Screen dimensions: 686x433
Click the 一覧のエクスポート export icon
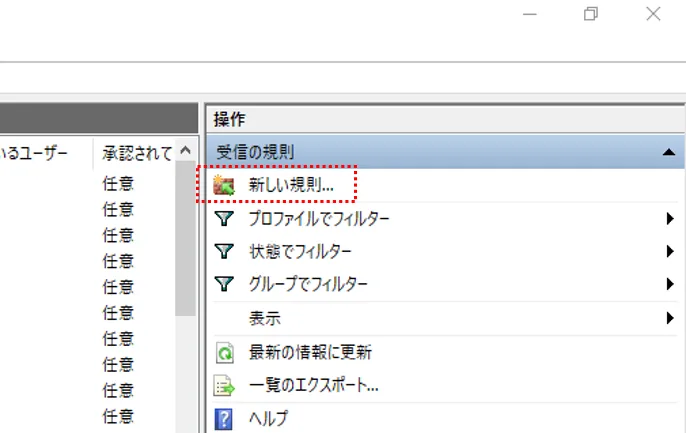pyautogui.click(x=225, y=385)
